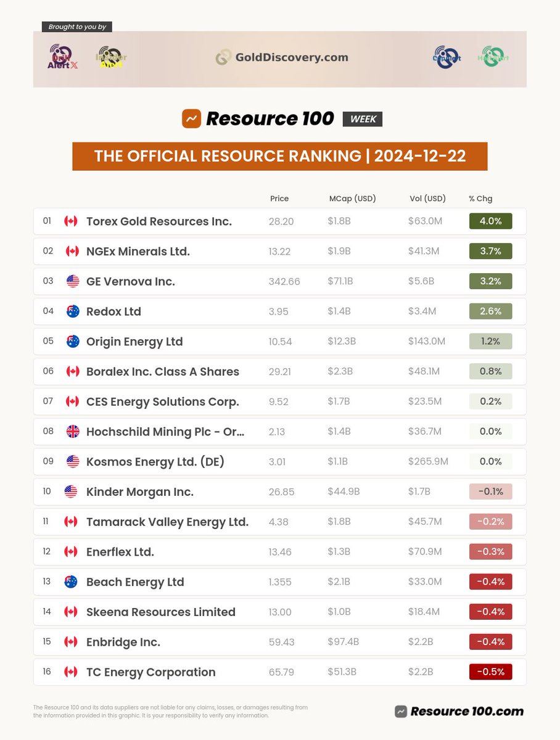This screenshot has width=560, height=740.
Task: Click the Official Resource Ranking date banner
Action: click(x=280, y=156)
